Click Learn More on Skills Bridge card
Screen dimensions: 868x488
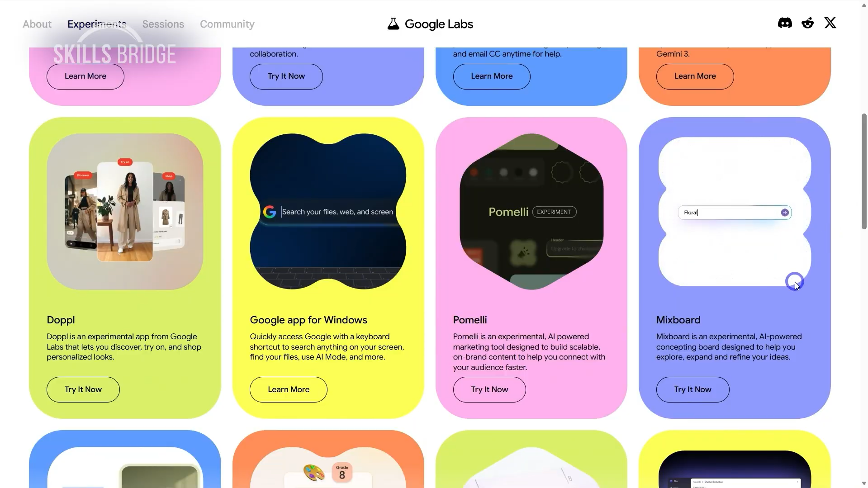point(85,76)
